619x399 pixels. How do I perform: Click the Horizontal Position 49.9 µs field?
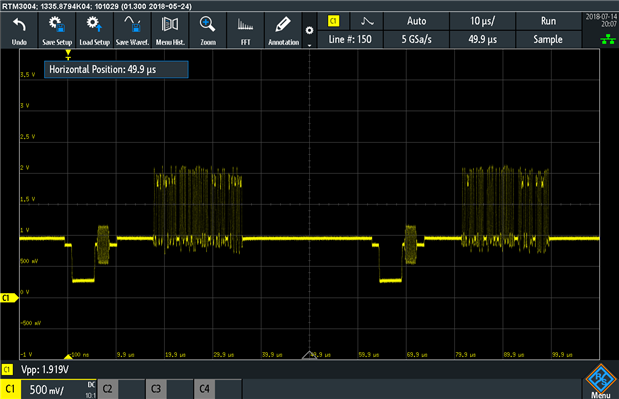point(116,69)
